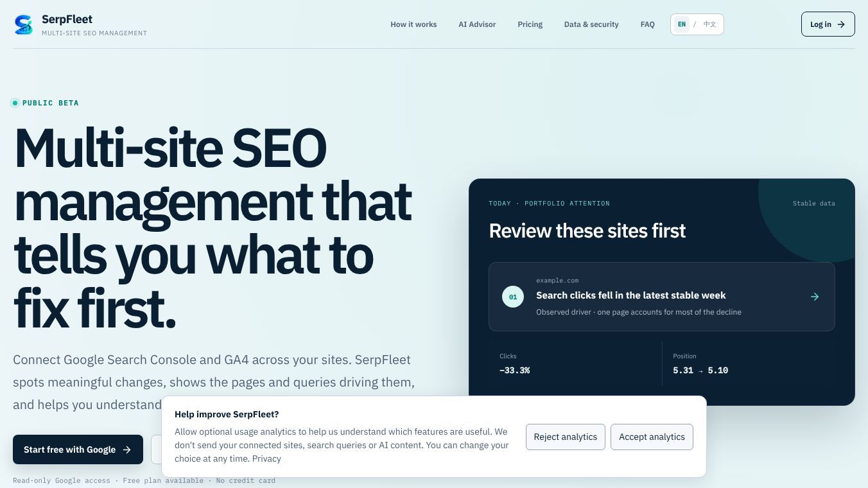Click the SerpFleet brand name
The image size is (868, 488).
click(67, 19)
